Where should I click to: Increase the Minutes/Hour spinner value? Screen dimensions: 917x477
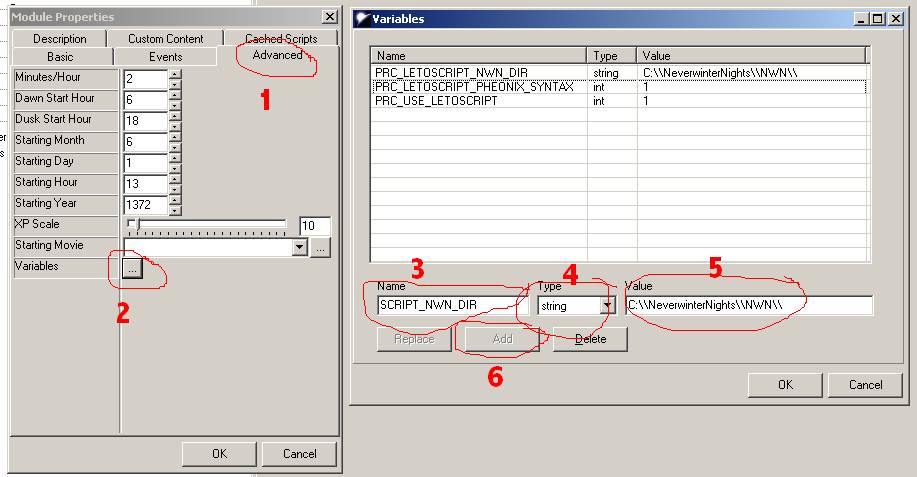point(175,73)
